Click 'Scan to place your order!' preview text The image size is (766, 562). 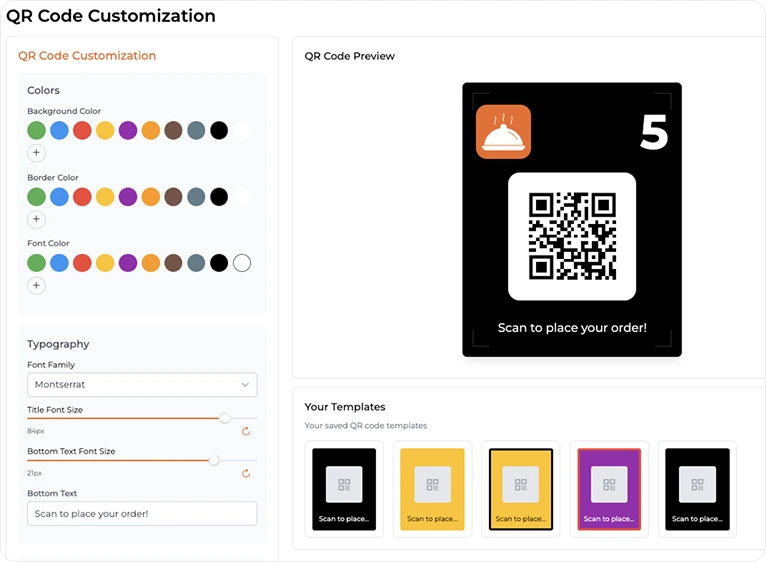click(x=572, y=327)
